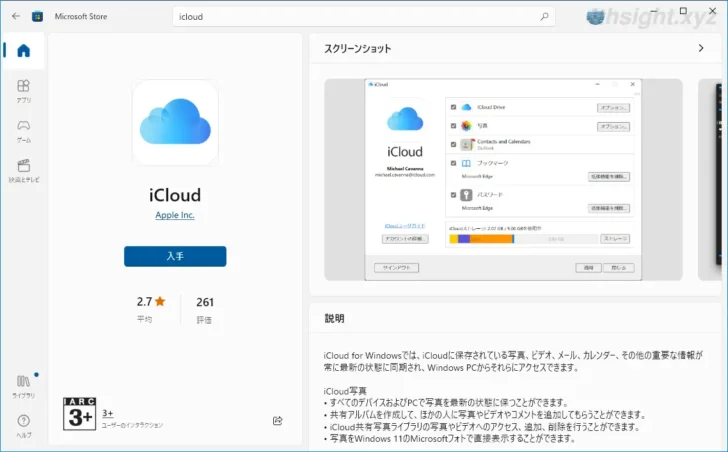Click the 入手 (Get) button

click(175, 256)
